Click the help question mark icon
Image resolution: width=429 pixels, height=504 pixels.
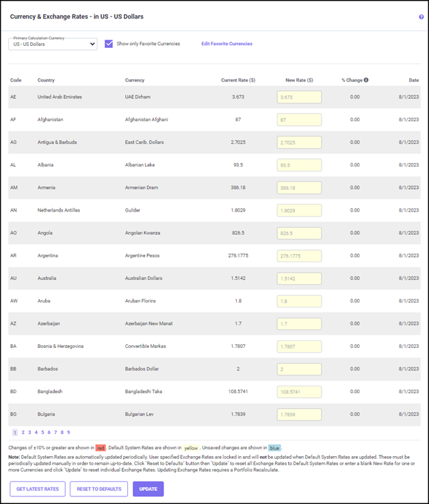pyautogui.click(x=421, y=16)
